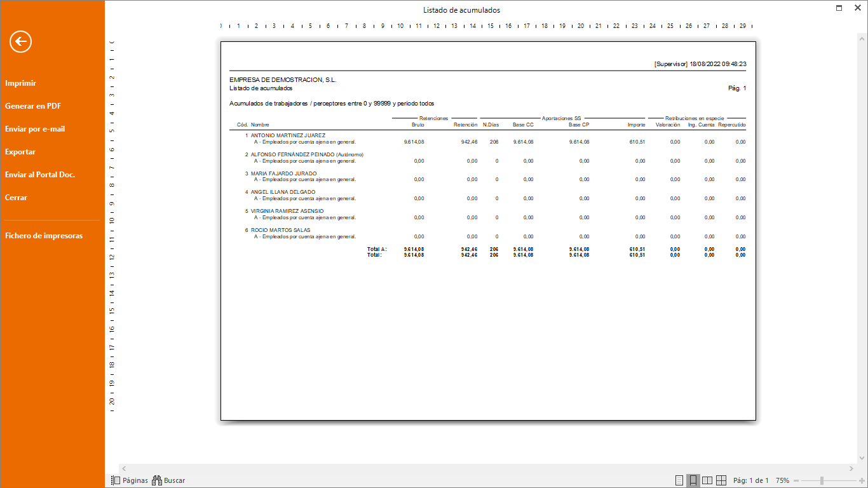Click the zoom out minus icon
The height and width of the screenshot is (488, 868).
[x=796, y=480]
